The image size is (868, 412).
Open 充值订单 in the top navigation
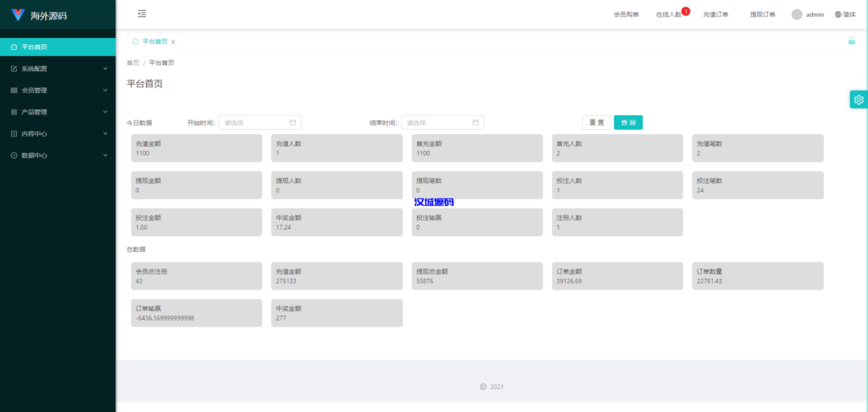coord(715,14)
